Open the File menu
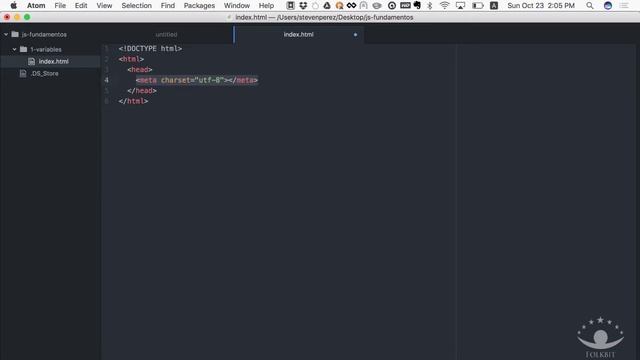 pyautogui.click(x=60, y=5)
